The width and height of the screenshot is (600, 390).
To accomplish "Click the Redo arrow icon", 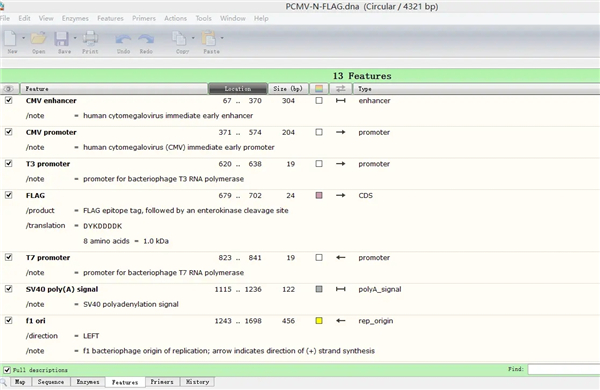I will (146, 39).
